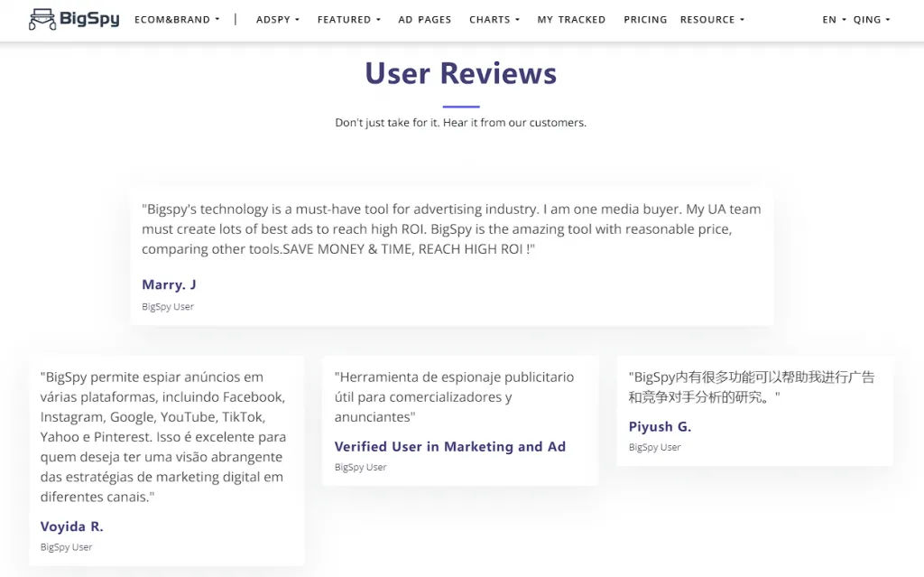Image resolution: width=924 pixels, height=577 pixels.
Task: Click the Portuguese review about espiar anúncios
Action: click(164, 437)
